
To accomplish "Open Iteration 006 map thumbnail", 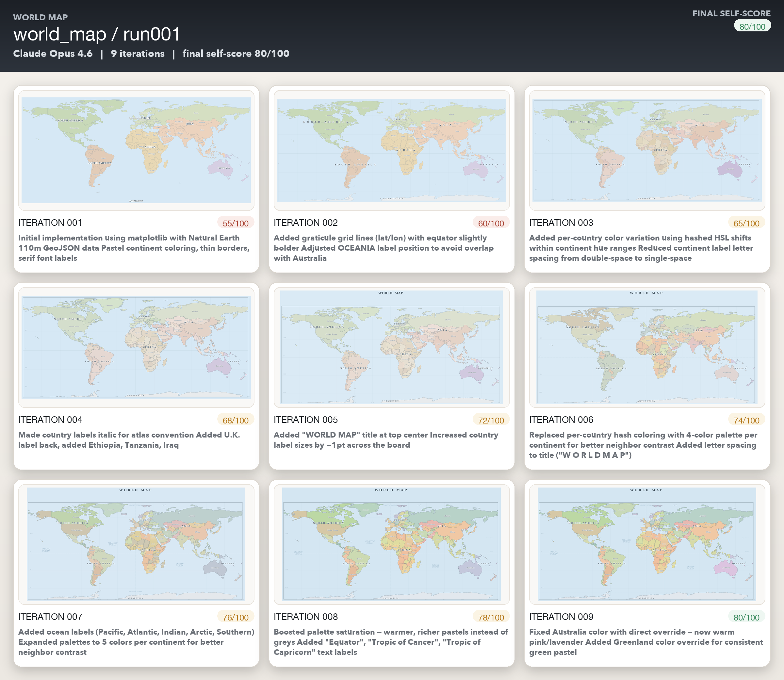I will coord(647,347).
